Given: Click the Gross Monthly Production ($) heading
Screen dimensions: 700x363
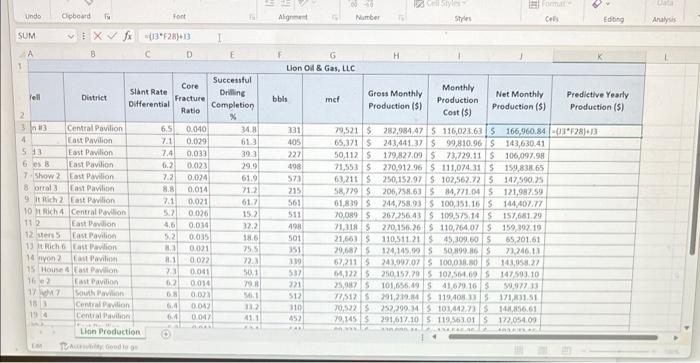Looking at the screenshot, I should click(395, 100).
